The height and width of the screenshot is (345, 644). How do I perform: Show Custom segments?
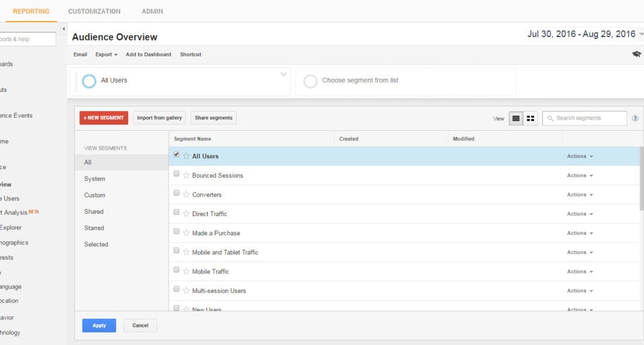tap(122, 195)
